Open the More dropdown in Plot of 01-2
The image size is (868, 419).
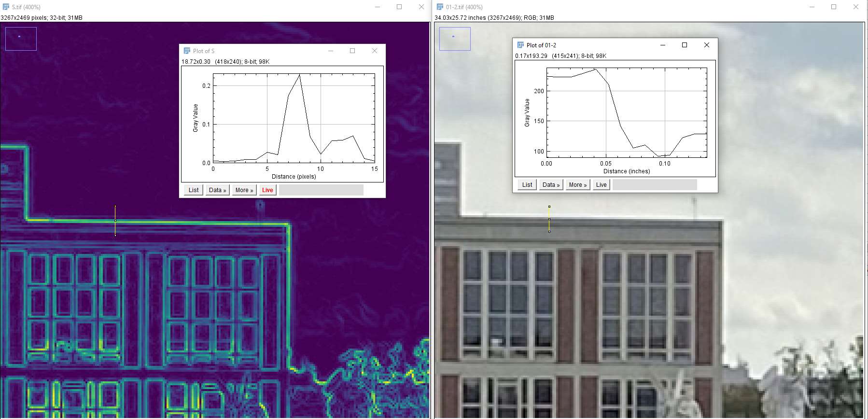pyautogui.click(x=578, y=185)
